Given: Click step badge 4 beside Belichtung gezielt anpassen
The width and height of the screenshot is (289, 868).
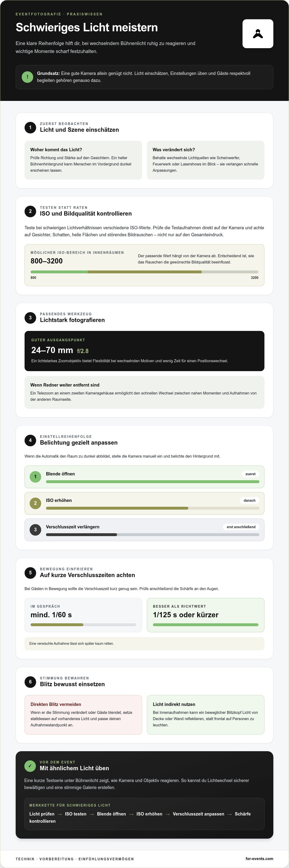Looking at the screenshot, I should [x=30, y=441].
